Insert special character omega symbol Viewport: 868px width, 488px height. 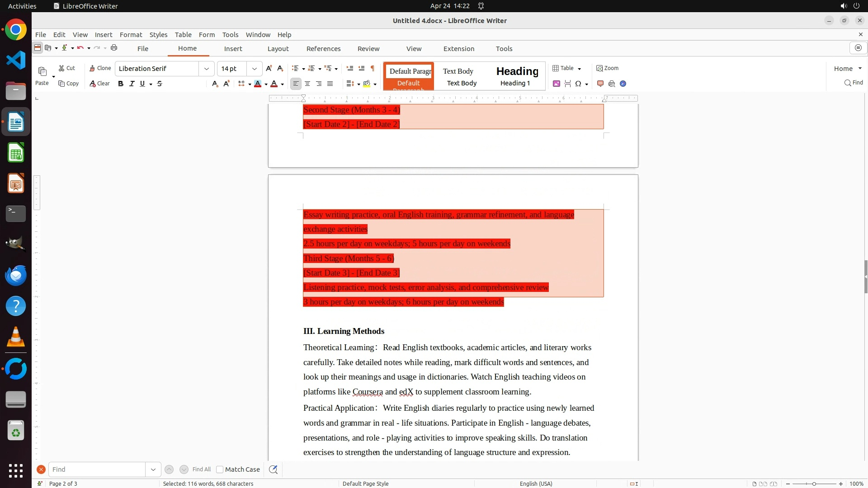click(578, 84)
